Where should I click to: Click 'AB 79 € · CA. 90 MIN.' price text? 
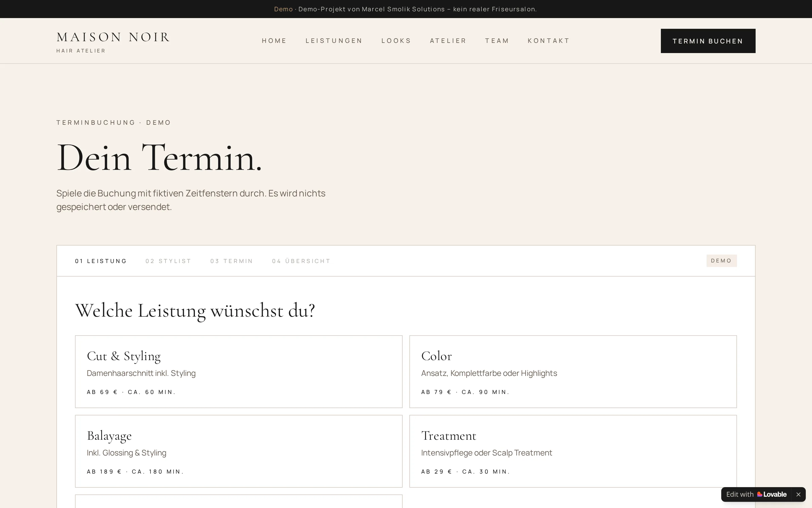tap(465, 392)
